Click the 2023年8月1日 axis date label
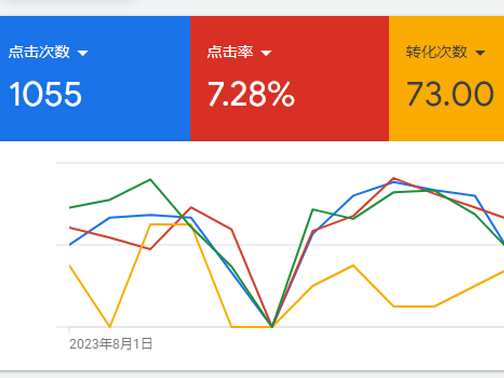Image resolution: width=504 pixels, height=378 pixels. coord(111,344)
